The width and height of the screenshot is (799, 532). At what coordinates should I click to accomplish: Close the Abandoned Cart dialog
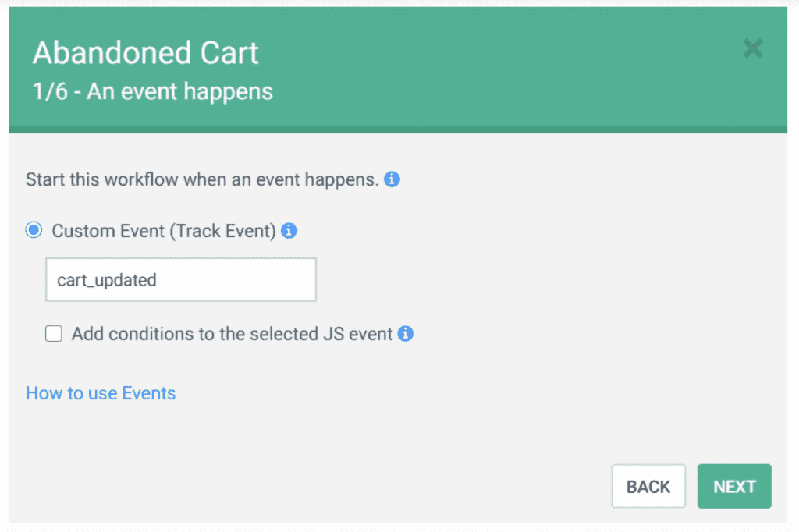(x=752, y=48)
